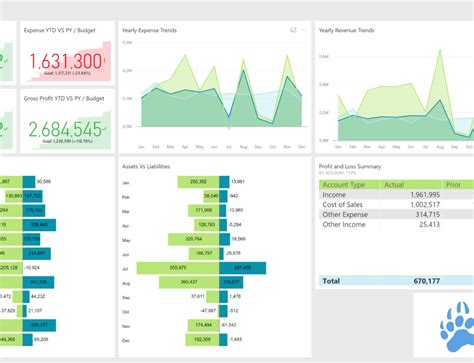Click the Apr peak in Yearly Expense Trends
This screenshot has width=474, height=363.
(185, 55)
